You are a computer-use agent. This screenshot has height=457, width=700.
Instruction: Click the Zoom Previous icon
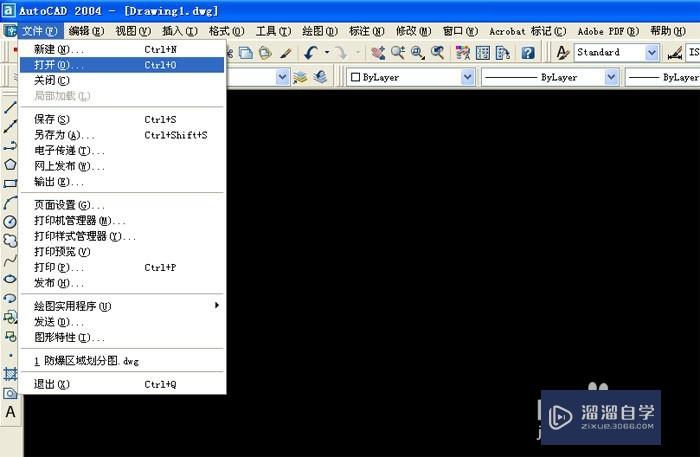[438, 53]
